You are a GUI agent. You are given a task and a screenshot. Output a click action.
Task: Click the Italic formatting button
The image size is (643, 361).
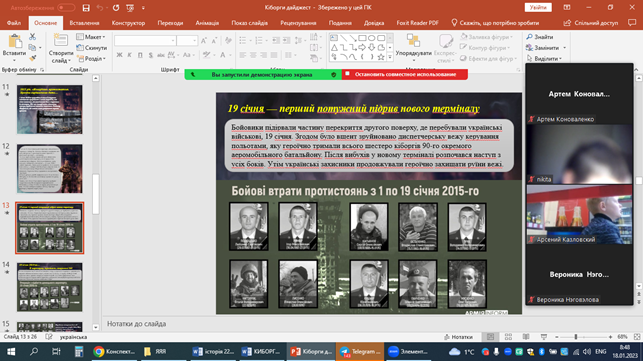[130, 55]
